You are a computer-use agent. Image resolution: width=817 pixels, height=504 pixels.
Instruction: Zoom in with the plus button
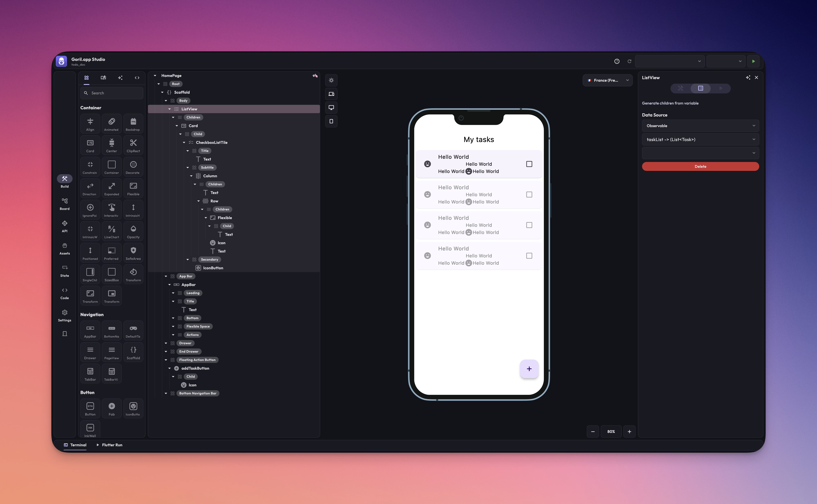[629, 432]
